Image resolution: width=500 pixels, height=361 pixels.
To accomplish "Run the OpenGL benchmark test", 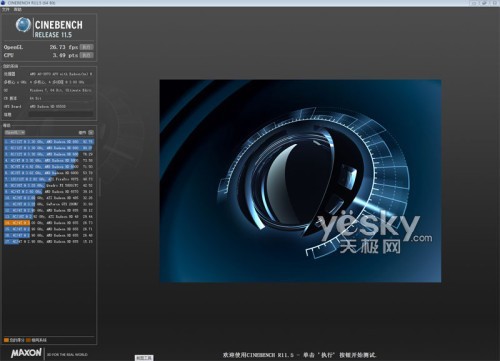I will point(86,47).
